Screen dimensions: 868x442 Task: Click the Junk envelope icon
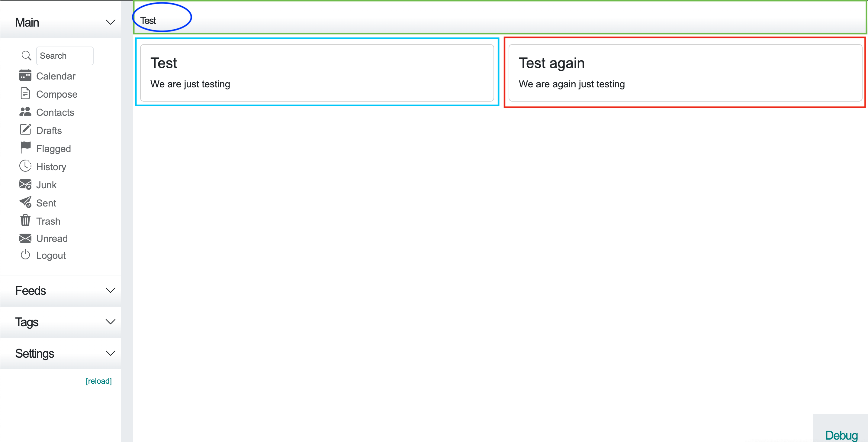click(x=25, y=184)
